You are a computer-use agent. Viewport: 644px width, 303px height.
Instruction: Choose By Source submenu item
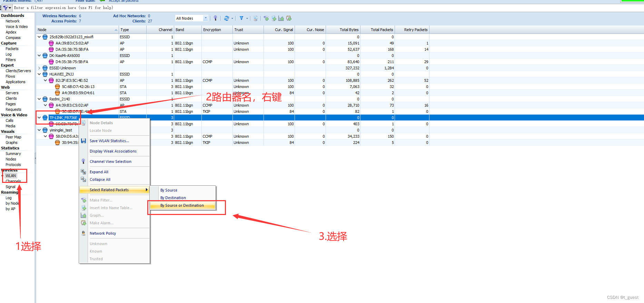183,190
